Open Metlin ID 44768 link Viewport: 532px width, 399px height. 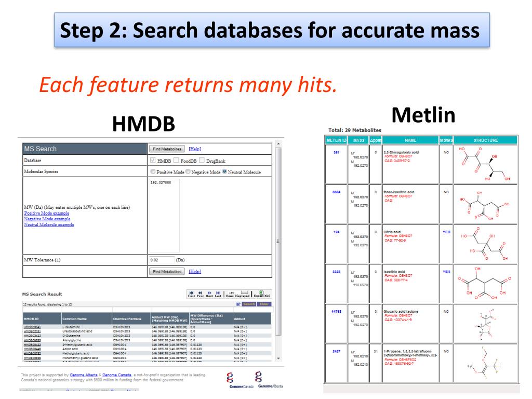coord(336,312)
